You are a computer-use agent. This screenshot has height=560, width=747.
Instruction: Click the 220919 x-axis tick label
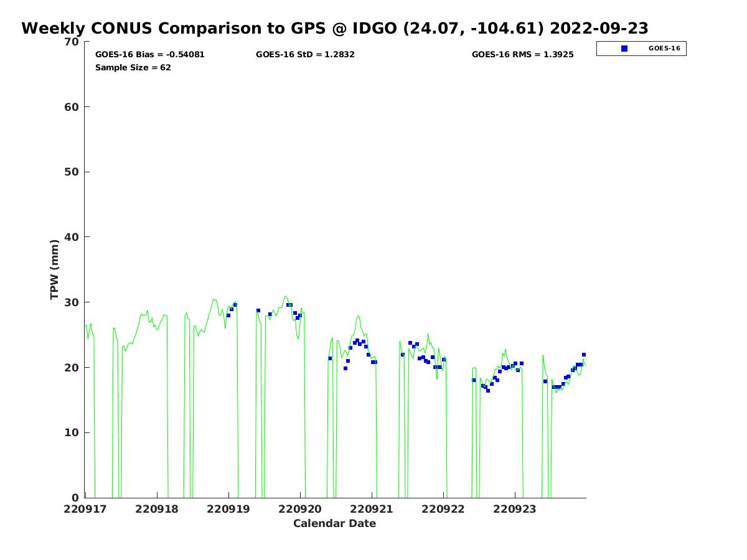pos(228,509)
